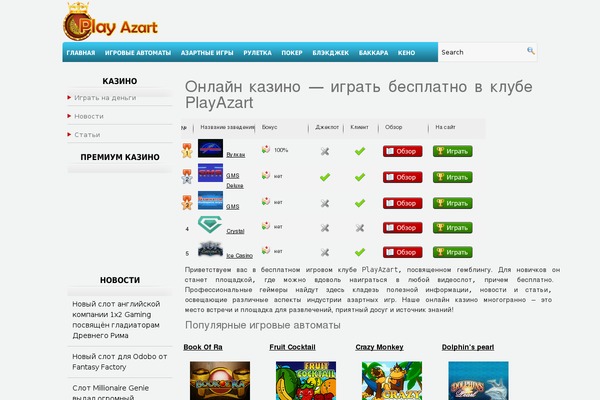Open the Crystal casino diamond logo

coord(210,224)
